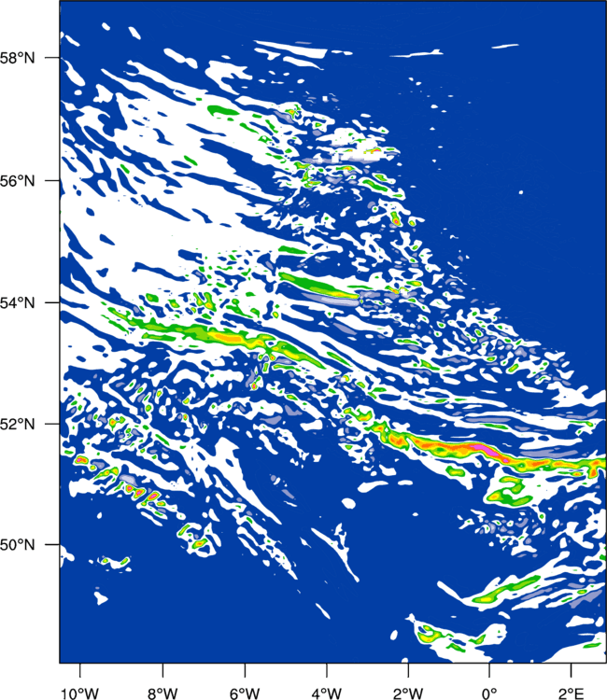Click the 4°W longitude label

[327, 693]
